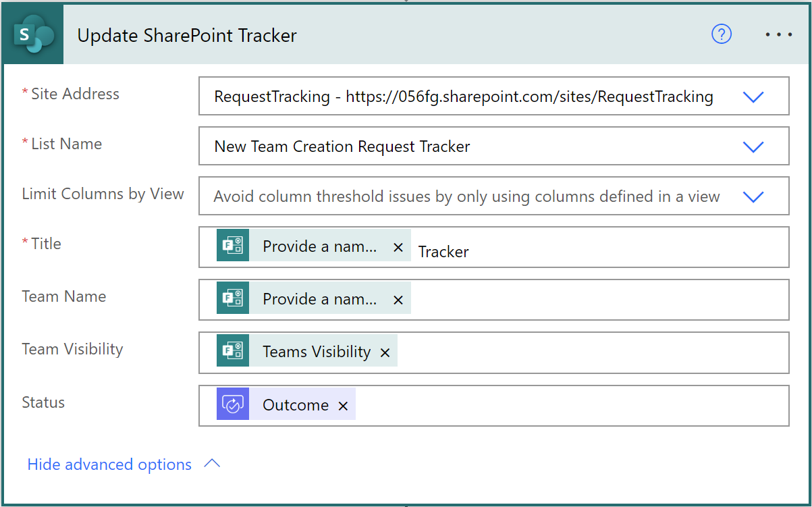The height and width of the screenshot is (507, 812).
Task: Open the three-dot more options menu
Action: point(779,34)
